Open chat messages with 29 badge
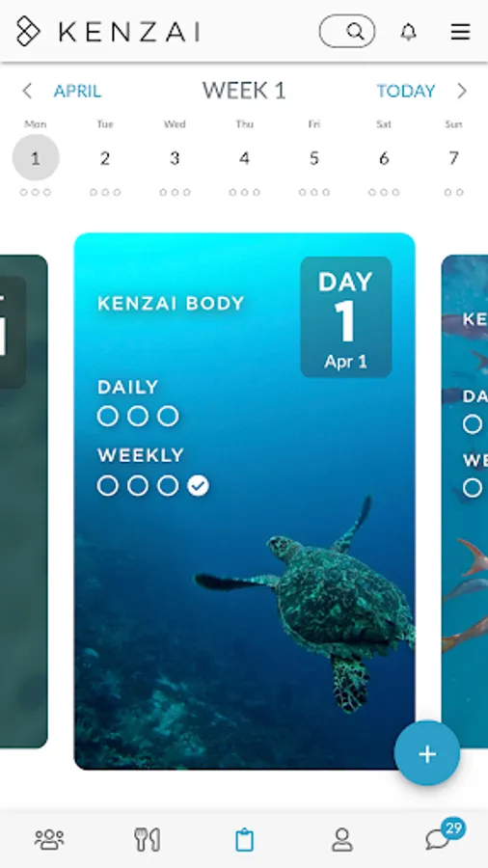The height and width of the screenshot is (868, 488). pyautogui.click(x=444, y=835)
